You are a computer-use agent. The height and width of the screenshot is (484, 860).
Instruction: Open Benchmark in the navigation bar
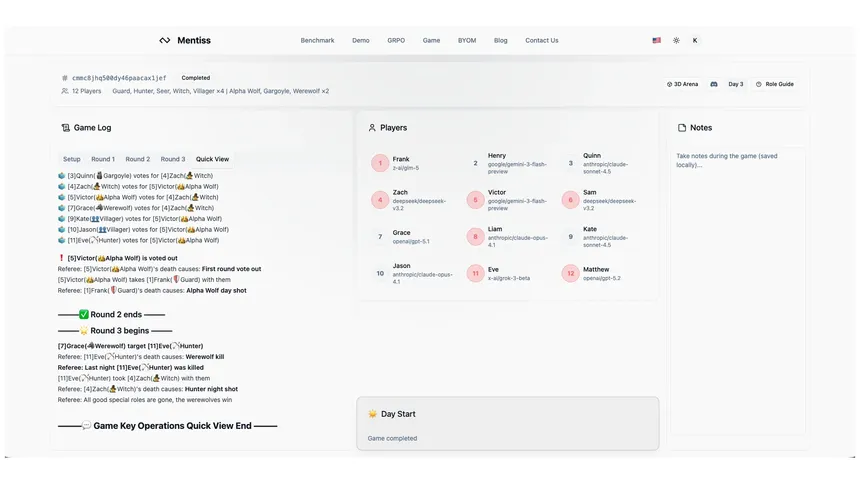[317, 41]
